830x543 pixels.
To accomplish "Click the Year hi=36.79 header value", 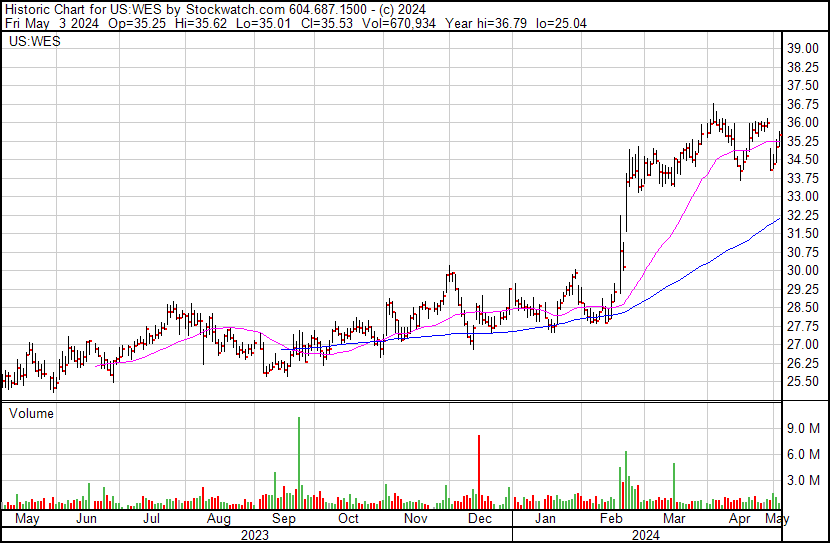I will [x=486, y=23].
